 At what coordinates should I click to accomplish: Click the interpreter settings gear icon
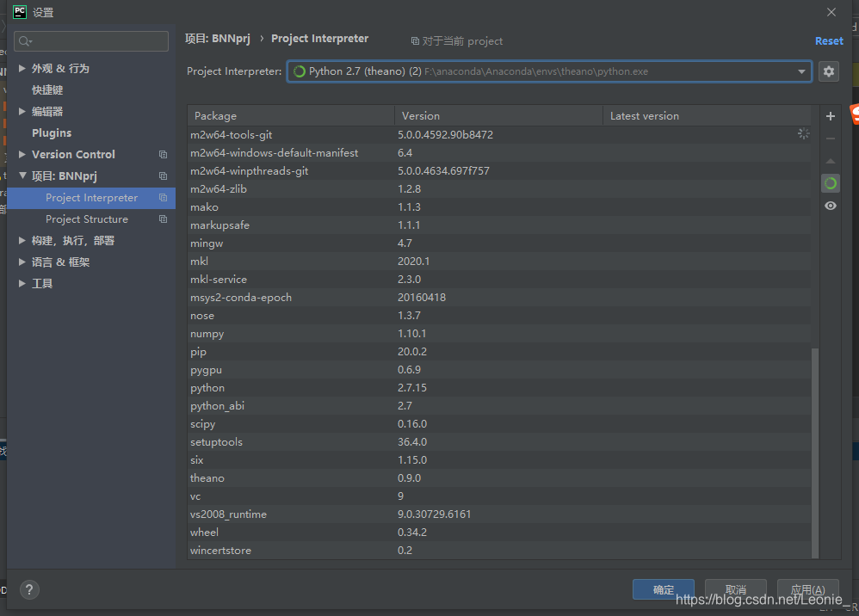tap(828, 71)
